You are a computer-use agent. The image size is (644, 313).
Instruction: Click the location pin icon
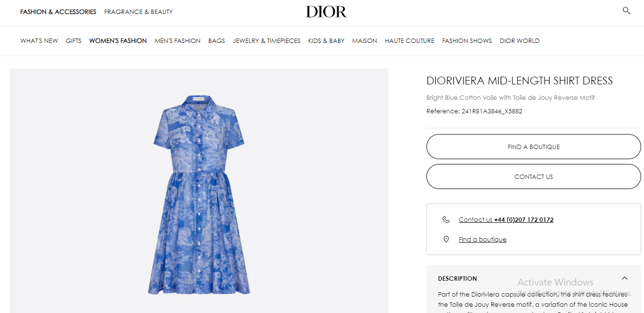pos(446,239)
